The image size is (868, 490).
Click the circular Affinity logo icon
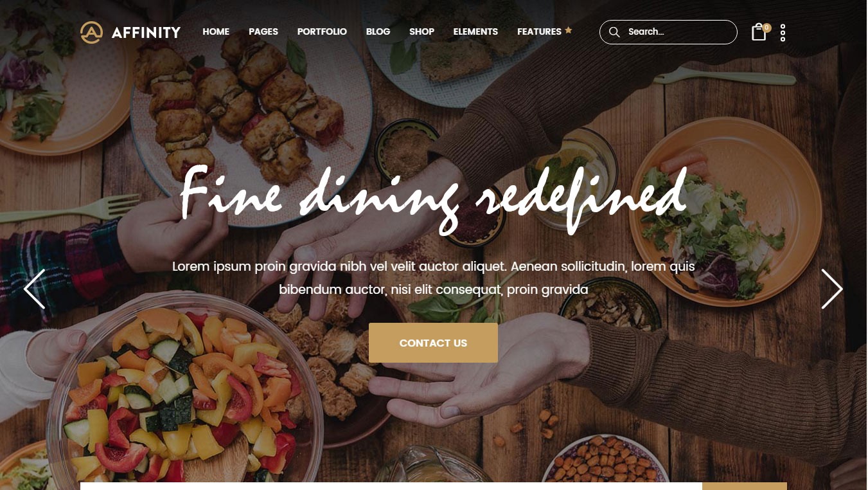click(x=91, y=32)
